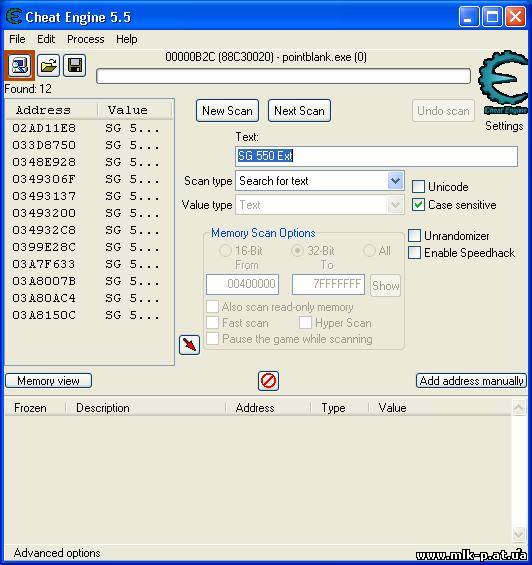Click the New Scan button
The width and height of the screenshot is (532, 565).
tap(227, 111)
